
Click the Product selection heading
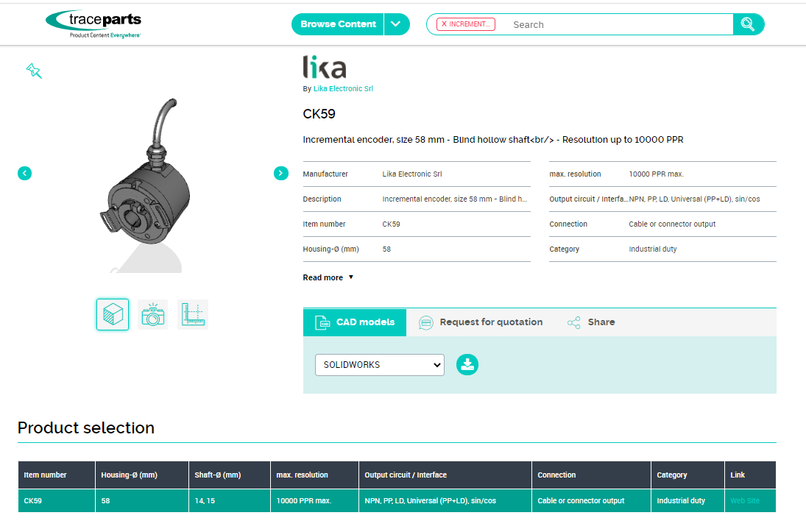coord(86,428)
